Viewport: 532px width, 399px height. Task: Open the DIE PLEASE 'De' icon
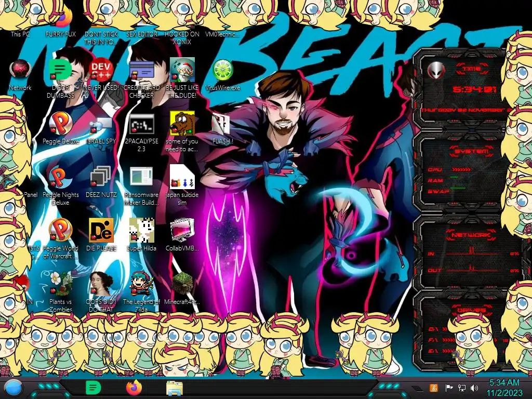101,230
